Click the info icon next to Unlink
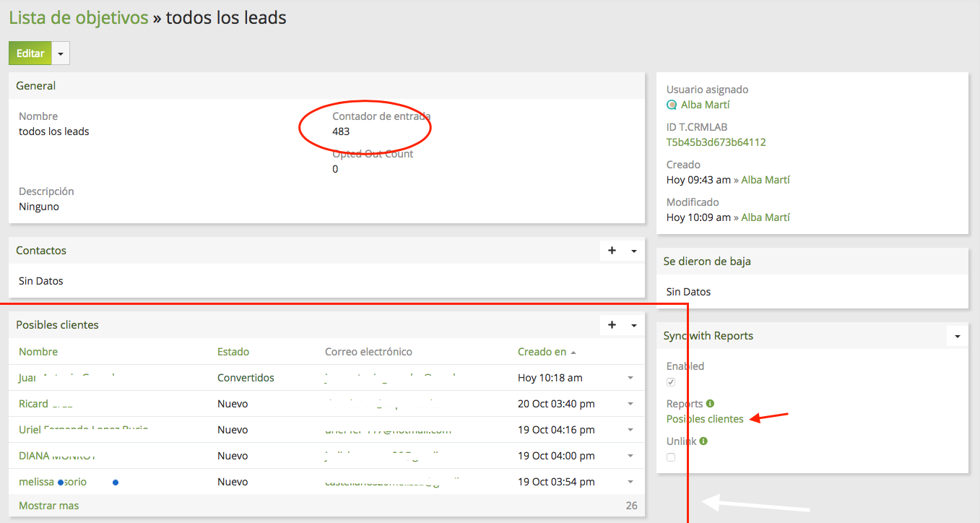Viewport: 980px width, 523px height. [x=703, y=441]
